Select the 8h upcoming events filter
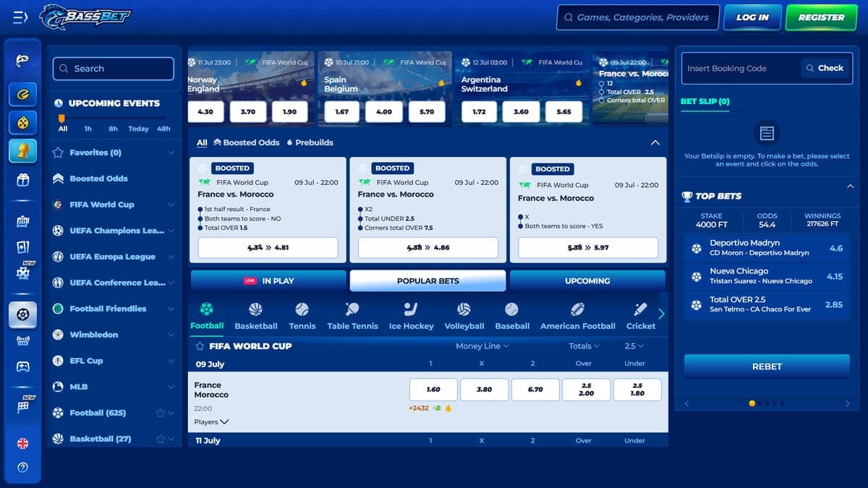Viewport: 868px width, 488px height. [114, 129]
